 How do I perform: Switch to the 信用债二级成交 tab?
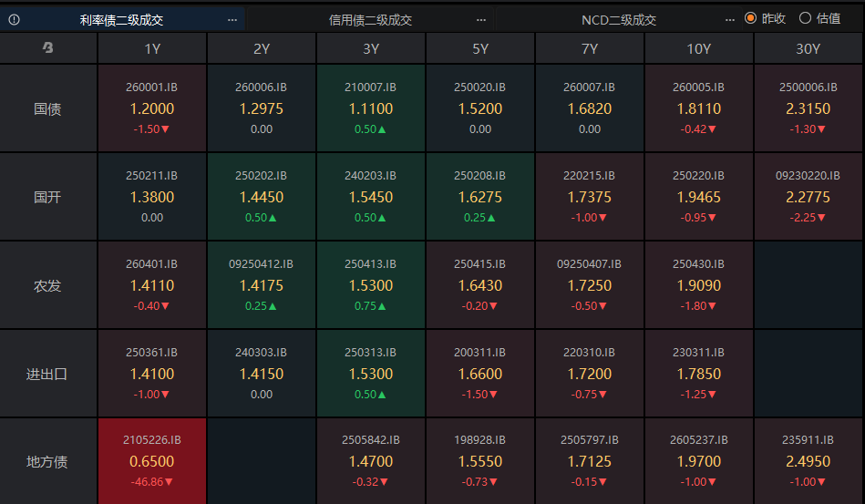(x=370, y=19)
